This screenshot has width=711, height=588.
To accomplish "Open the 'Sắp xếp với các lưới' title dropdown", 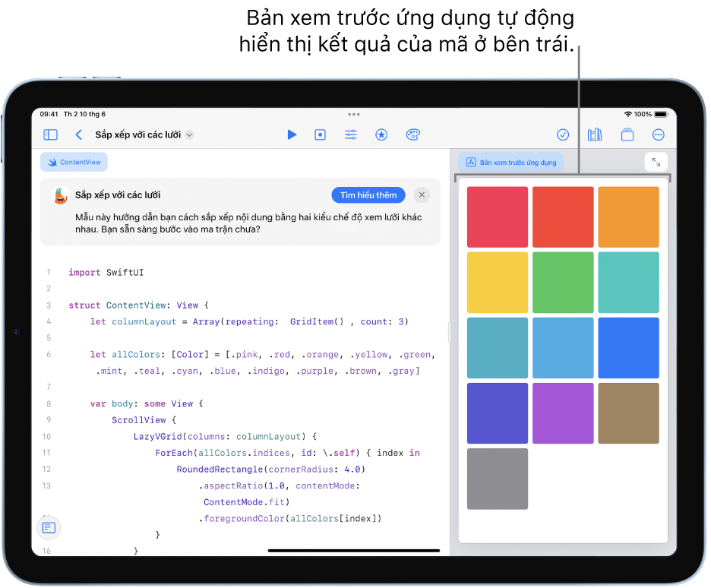I will [x=190, y=134].
